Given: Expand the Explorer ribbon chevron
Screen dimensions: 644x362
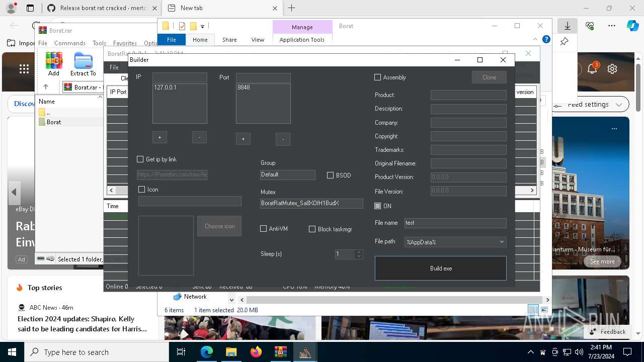Looking at the screenshot, I should point(535,39).
